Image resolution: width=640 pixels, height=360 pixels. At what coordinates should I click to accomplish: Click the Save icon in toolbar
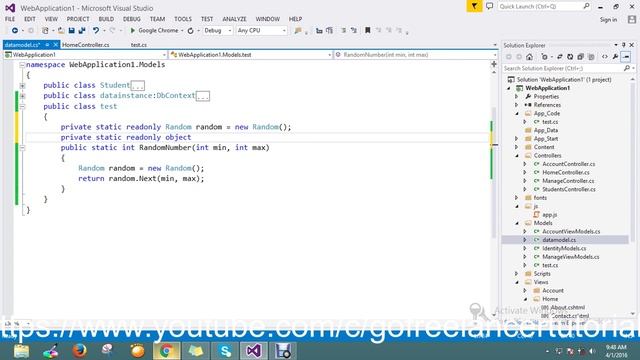71,31
